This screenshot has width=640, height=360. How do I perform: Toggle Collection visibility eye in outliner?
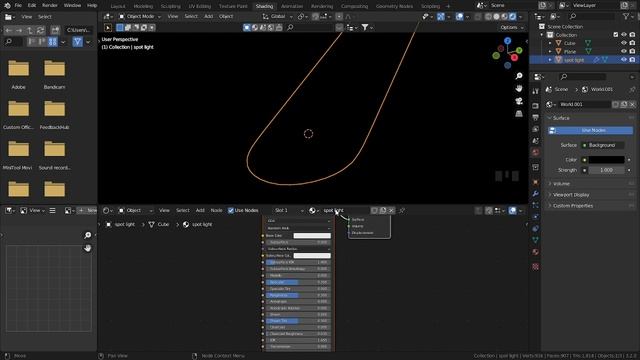(x=624, y=35)
